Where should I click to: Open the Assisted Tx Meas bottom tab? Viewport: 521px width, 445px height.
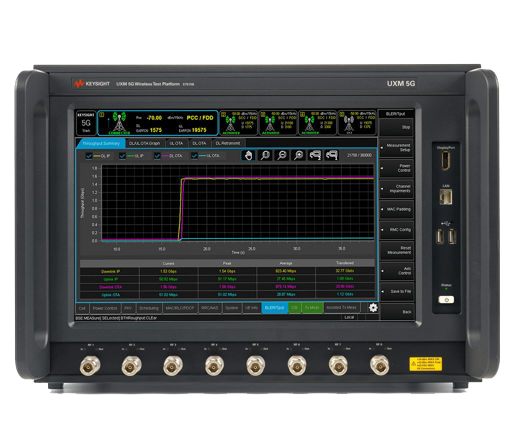[341, 308]
